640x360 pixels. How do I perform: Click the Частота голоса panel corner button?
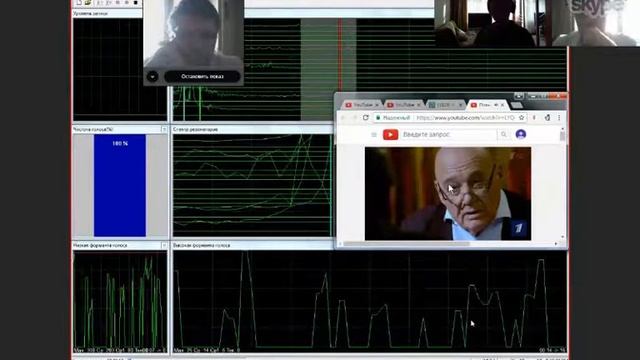click(x=164, y=129)
